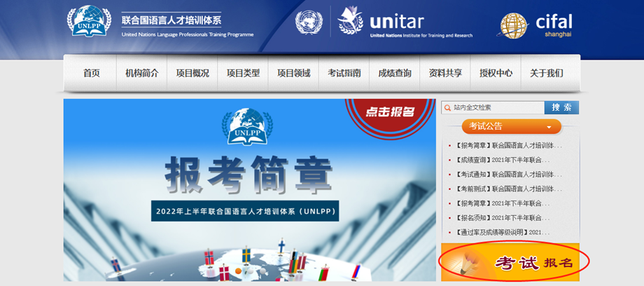The height and width of the screenshot is (286, 644).
Task: Click the magnifier icon in search box
Action: [x=447, y=108]
